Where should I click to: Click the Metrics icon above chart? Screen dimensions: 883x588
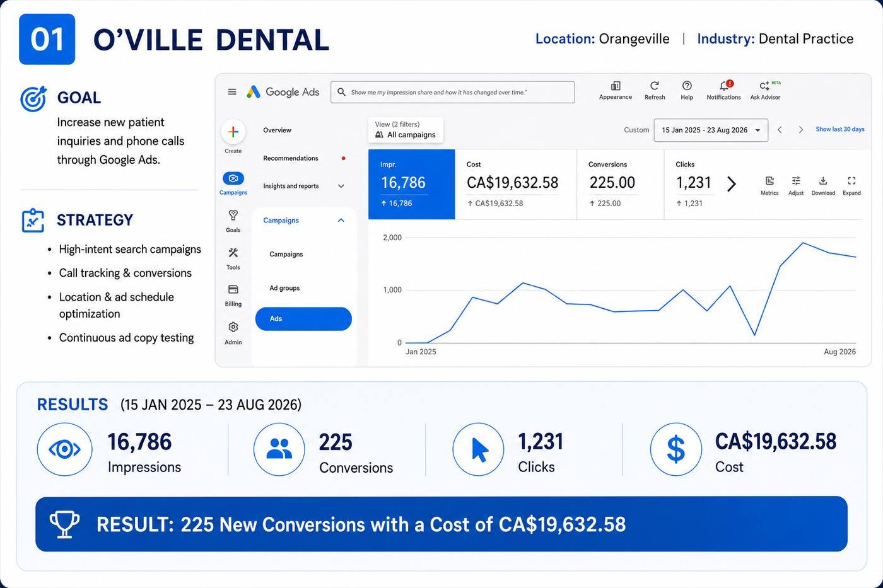click(x=769, y=181)
